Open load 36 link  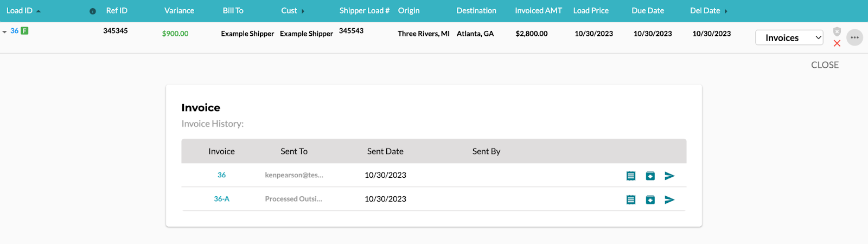[x=15, y=31]
